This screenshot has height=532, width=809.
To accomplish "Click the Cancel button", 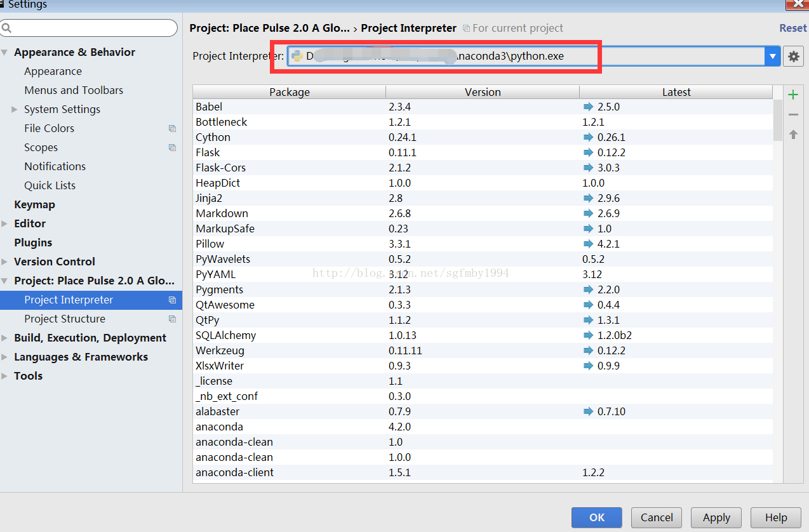I will 657,517.
